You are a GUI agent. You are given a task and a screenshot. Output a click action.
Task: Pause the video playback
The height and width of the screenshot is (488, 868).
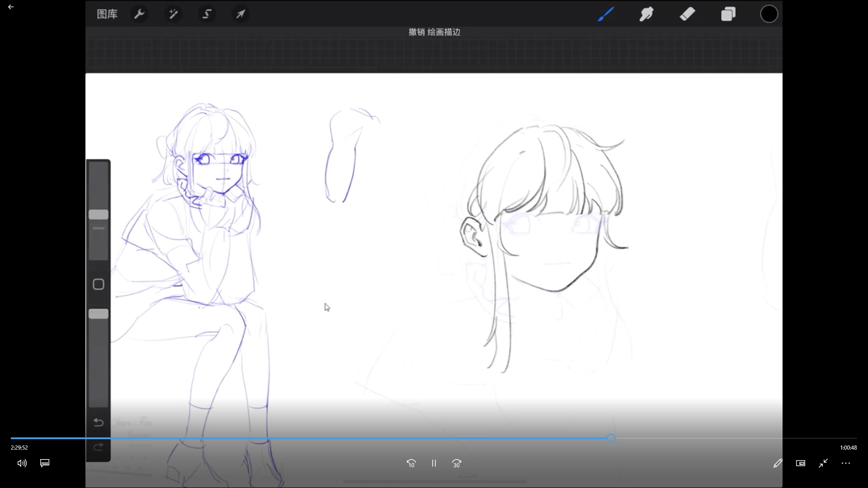pyautogui.click(x=434, y=463)
